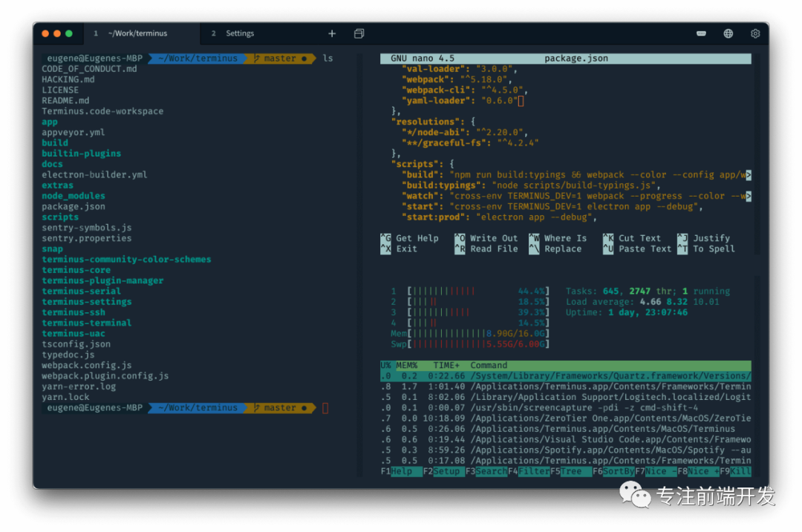
Task: Open a new terminal tab with plus icon
Action: pyautogui.click(x=332, y=33)
